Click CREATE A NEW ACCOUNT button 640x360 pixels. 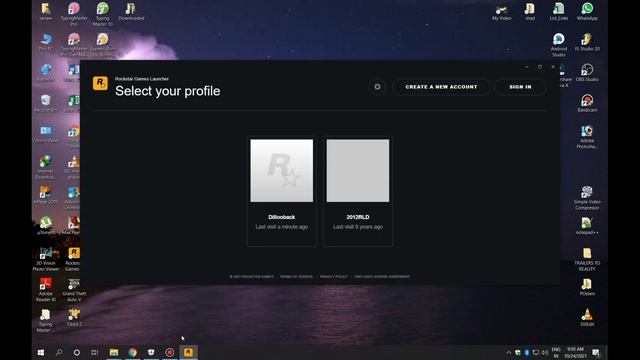click(x=441, y=87)
